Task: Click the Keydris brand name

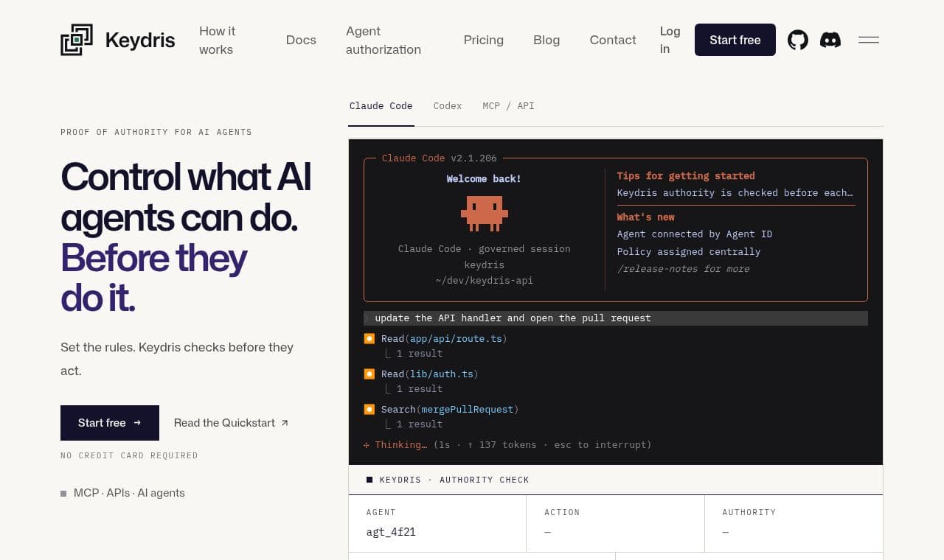Action: 140,40
